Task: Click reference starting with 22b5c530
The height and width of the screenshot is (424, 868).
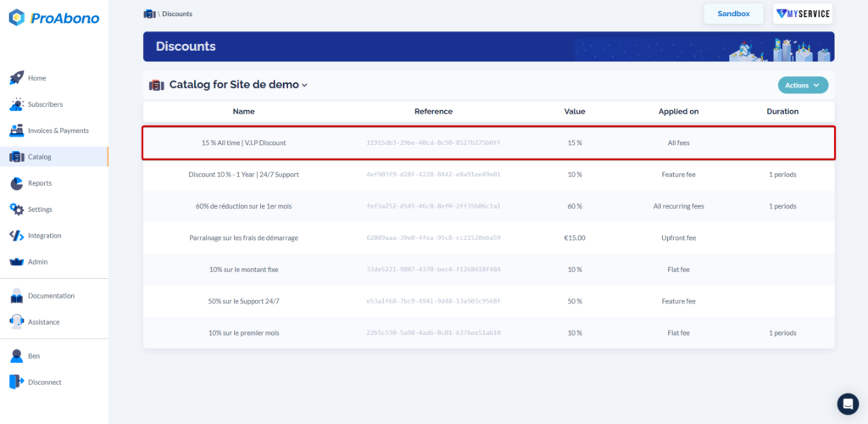Action: (433, 332)
